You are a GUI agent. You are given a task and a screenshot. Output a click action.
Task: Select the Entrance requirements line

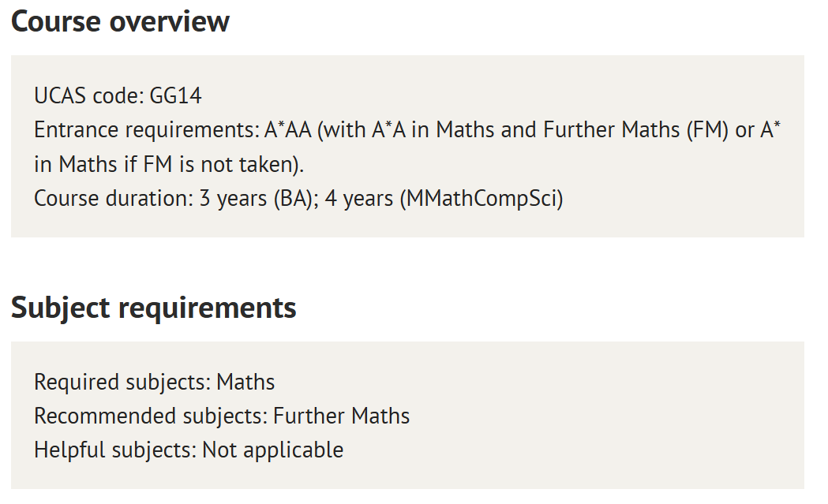click(x=407, y=130)
